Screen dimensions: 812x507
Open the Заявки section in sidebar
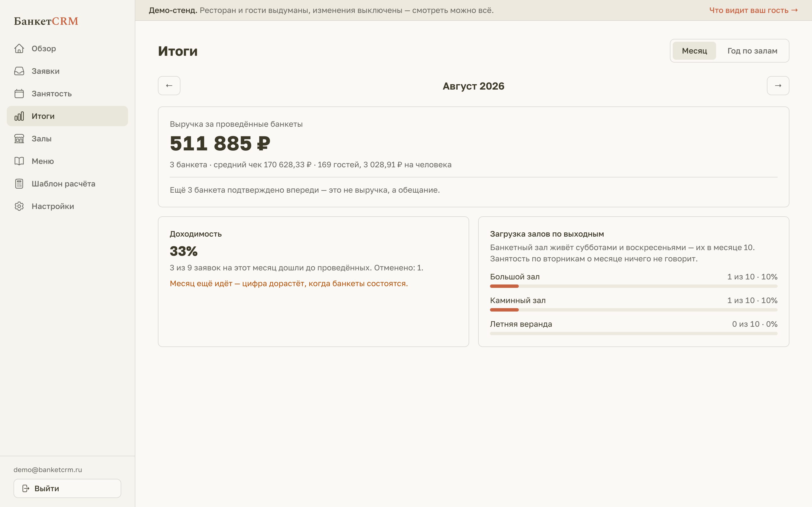pyautogui.click(x=67, y=71)
